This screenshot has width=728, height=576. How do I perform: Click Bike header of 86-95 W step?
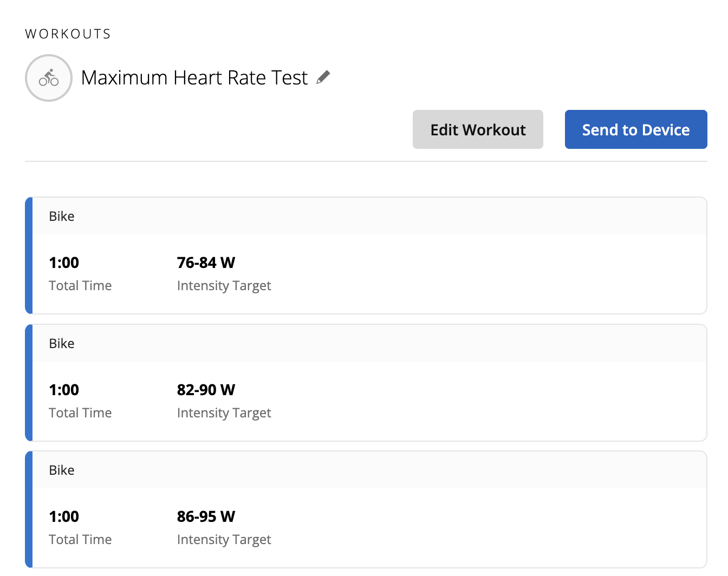tap(62, 470)
